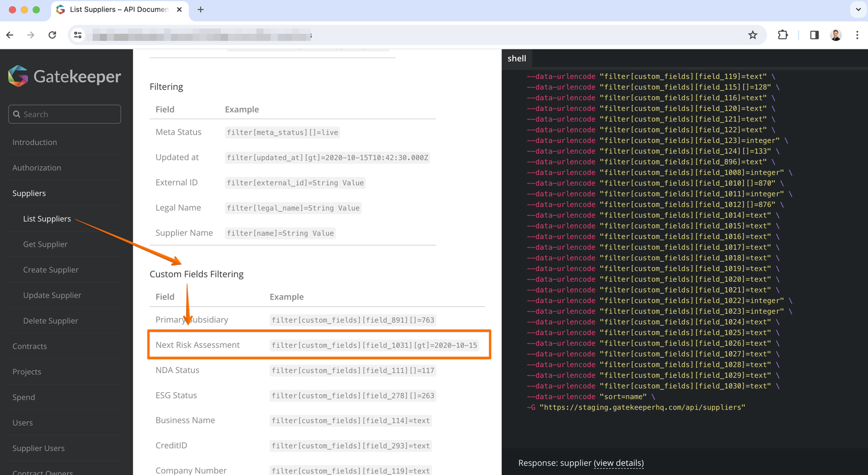Screen dimensions: 868x475
Task: Go to Get Supplier in sidebar
Action: [45, 244]
